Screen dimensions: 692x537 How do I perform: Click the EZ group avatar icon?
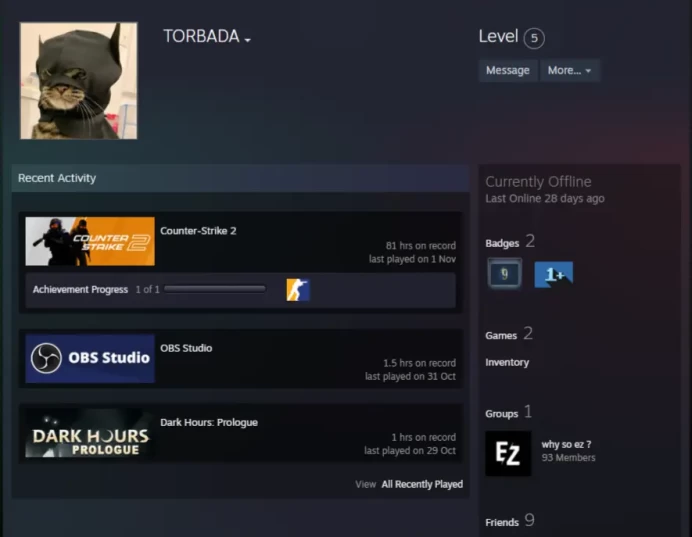pos(508,454)
